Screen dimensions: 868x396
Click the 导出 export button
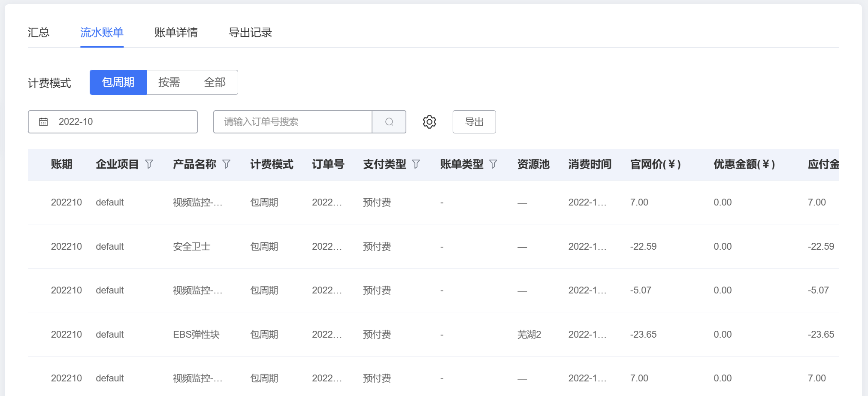point(474,121)
